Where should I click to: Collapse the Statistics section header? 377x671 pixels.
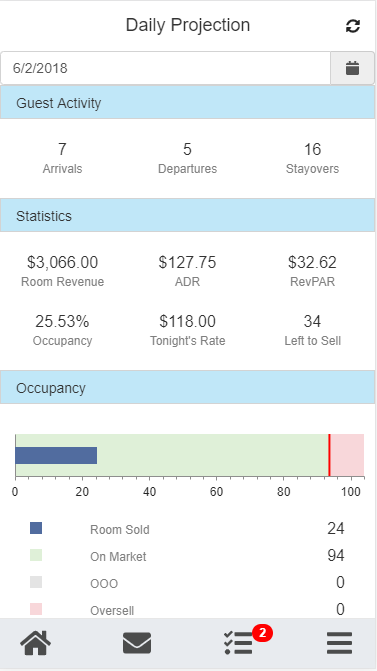[x=187, y=216]
